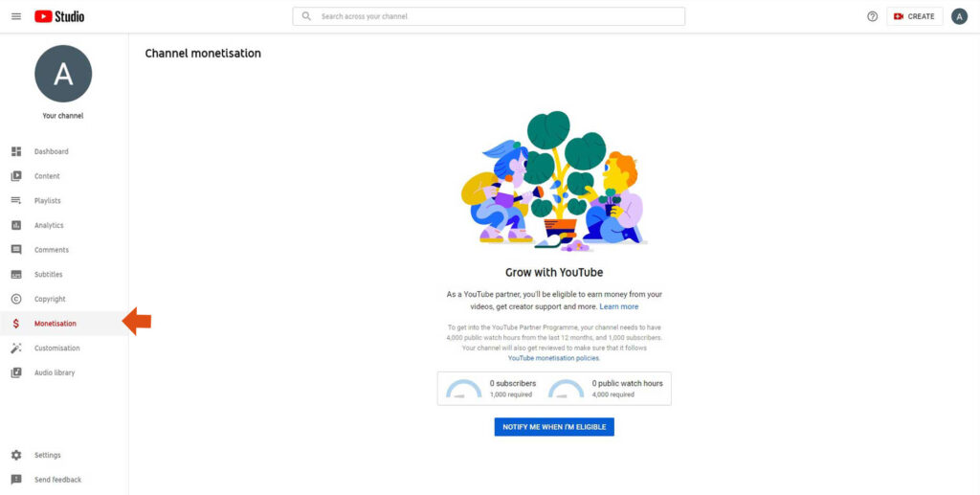This screenshot has height=495, width=980.
Task: Click the '1,000 required' text
Action: point(511,394)
